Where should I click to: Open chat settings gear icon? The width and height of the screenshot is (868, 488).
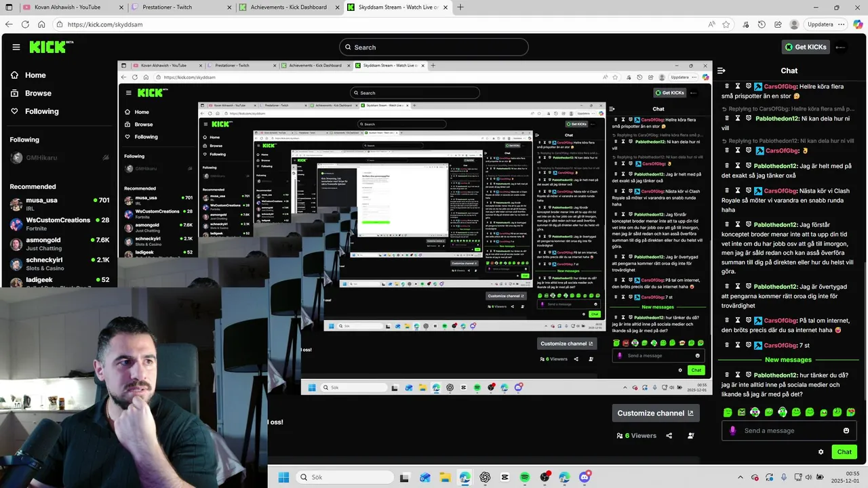(821, 452)
